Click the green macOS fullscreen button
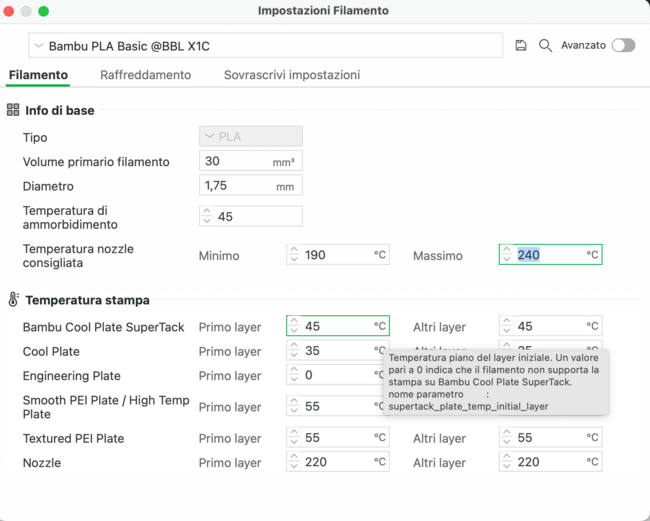This screenshot has height=521, width=650. pyautogui.click(x=43, y=11)
